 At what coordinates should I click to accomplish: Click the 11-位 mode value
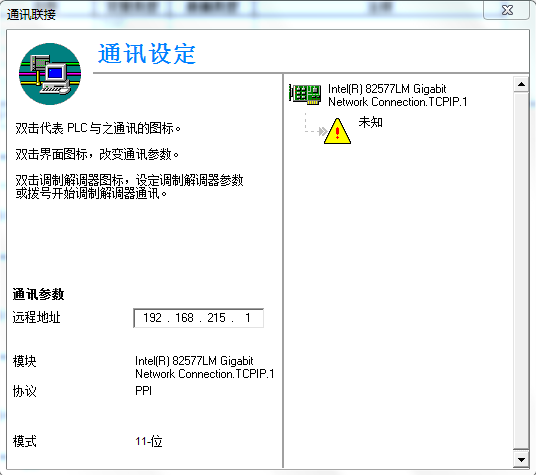[x=149, y=441]
